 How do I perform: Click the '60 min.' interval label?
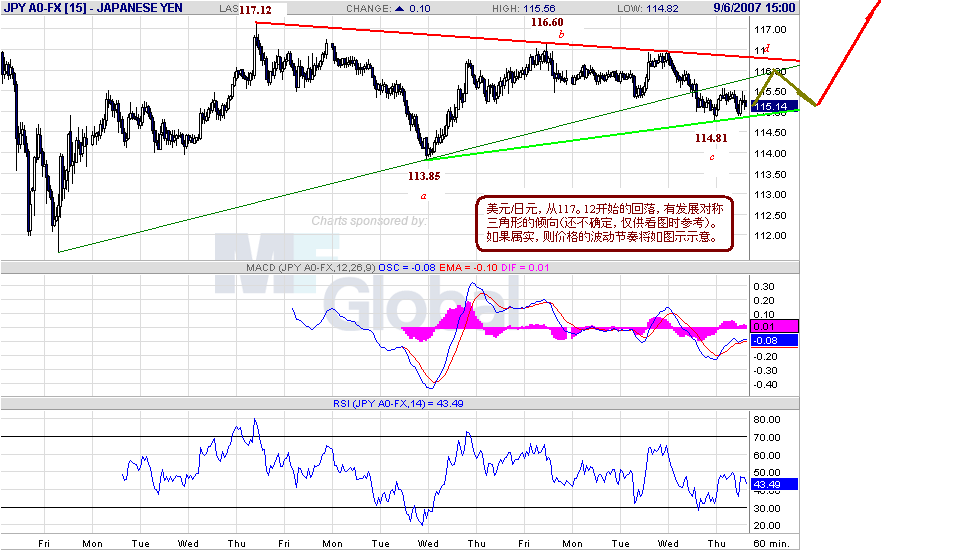(x=771, y=543)
